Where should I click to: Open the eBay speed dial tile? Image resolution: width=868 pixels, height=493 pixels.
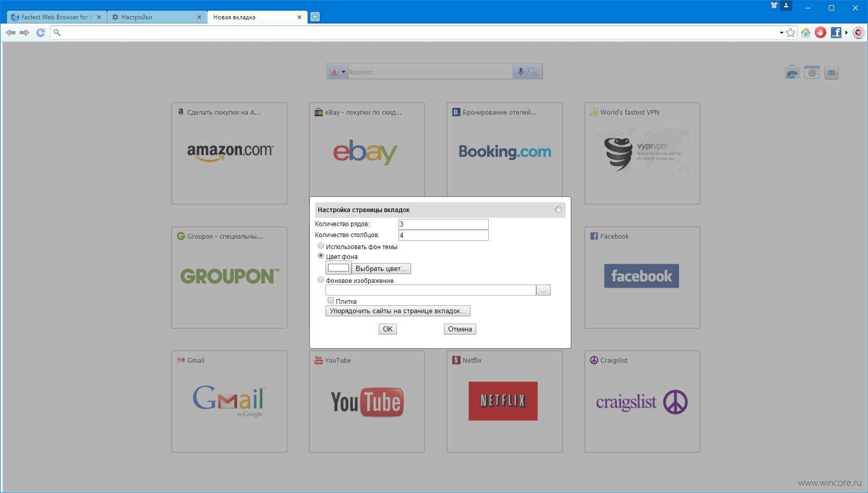[367, 150]
